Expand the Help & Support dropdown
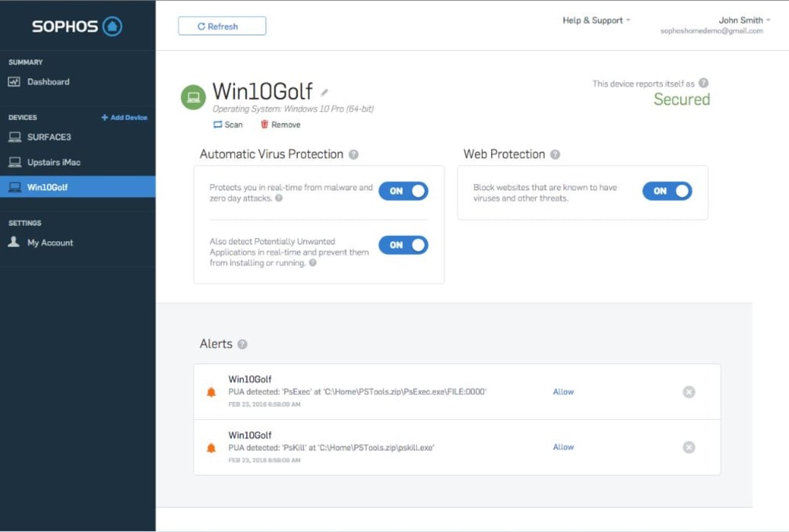 (596, 20)
